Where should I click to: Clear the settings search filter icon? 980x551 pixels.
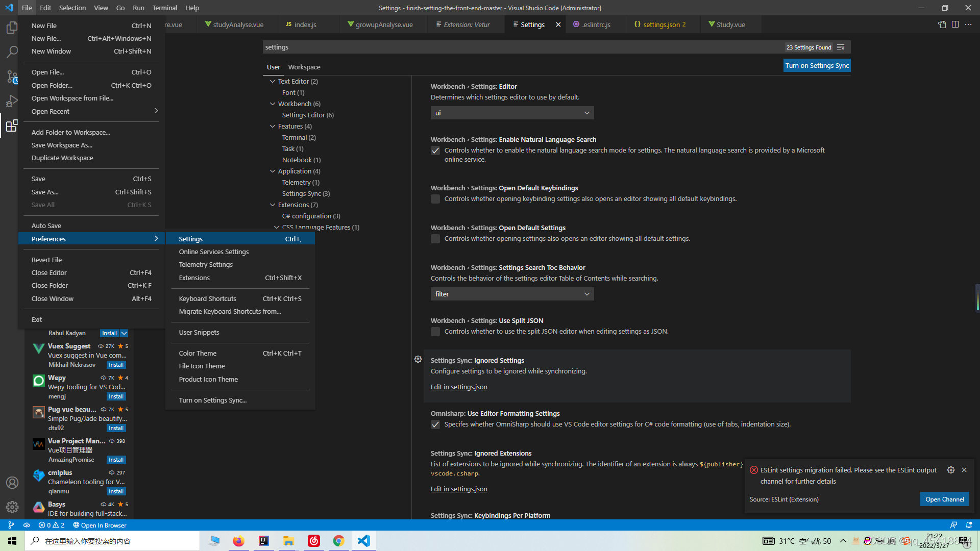coord(841,47)
